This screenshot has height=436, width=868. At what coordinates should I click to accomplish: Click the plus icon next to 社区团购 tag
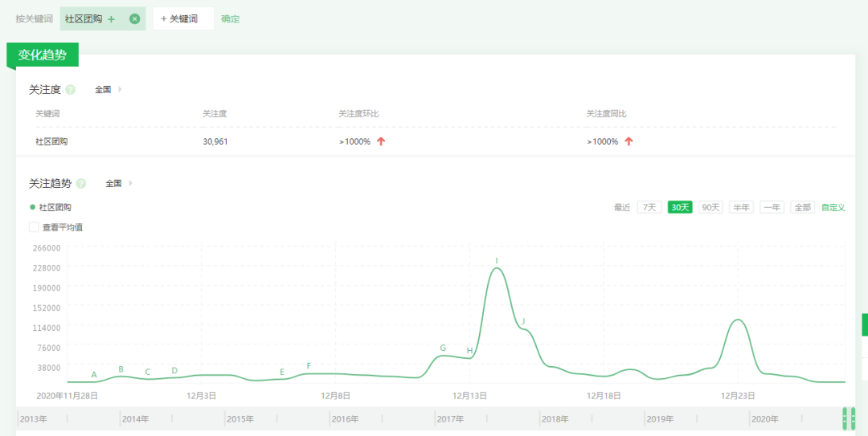point(111,18)
